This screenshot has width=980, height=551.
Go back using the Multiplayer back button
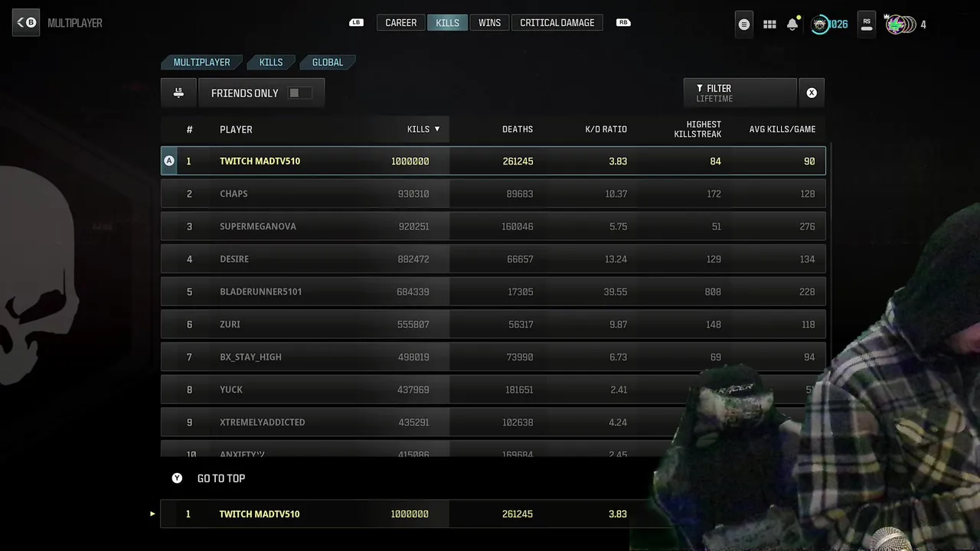[26, 23]
